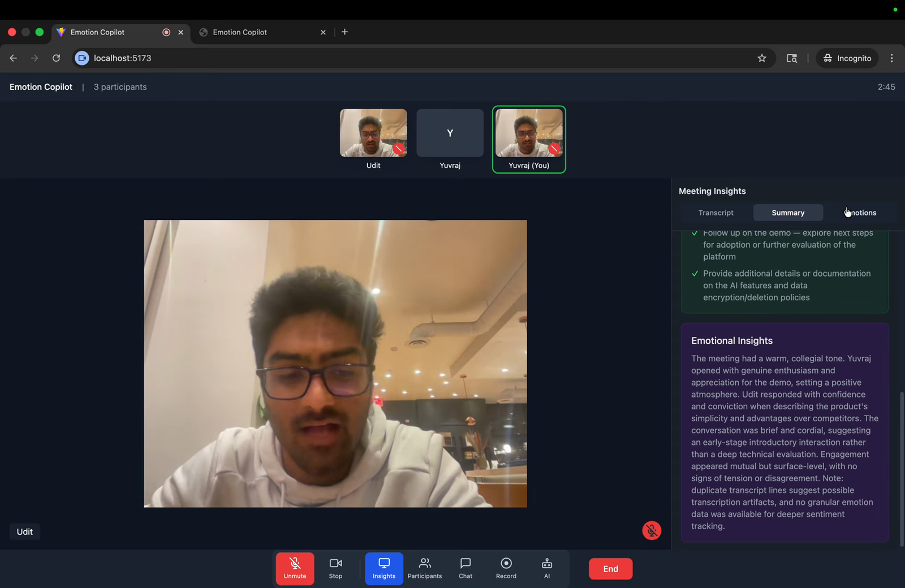Click the 3 participants label
This screenshot has width=905, height=588.
tap(120, 87)
